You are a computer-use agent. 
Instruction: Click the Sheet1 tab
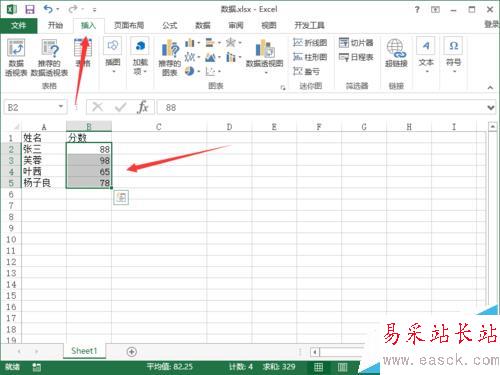click(84, 351)
